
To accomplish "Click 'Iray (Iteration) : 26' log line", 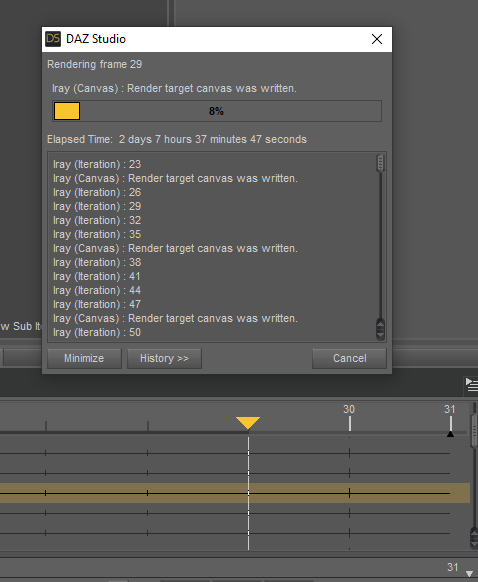I will (97, 192).
